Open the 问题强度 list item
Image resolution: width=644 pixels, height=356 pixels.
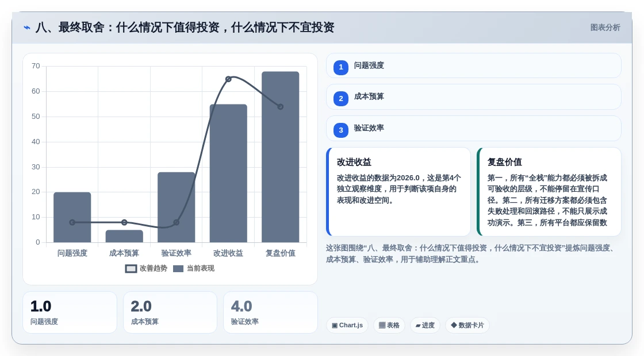[x=474, y=65]
